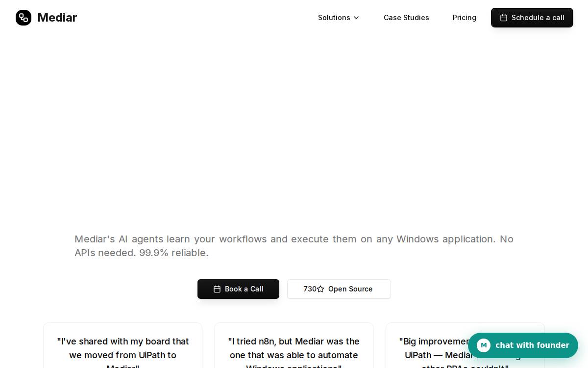This screenshot has height=368, width=588.
Task: Open the Case Studies page
Action: (x=406, y=18)
